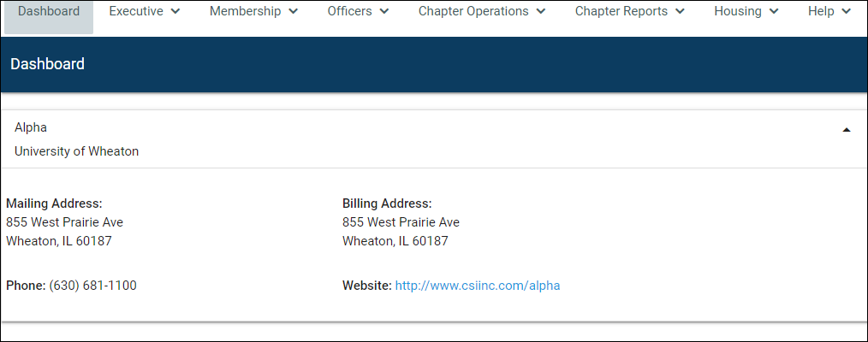Image resolution: width=868 pixels, height=342 pixels.
Task: Click the University of Wheaton text
Action: pyautogui.click(x=76, y=151)
